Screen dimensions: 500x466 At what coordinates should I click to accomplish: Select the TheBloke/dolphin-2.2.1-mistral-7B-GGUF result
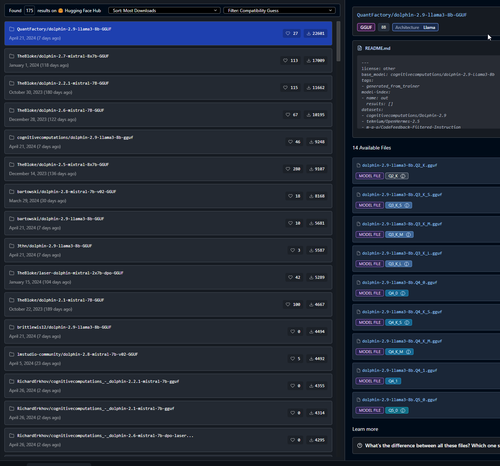[x=168, y=88]
